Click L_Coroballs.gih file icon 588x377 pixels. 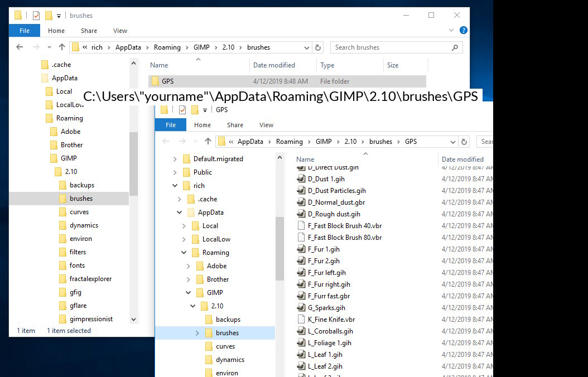point(301,331)
